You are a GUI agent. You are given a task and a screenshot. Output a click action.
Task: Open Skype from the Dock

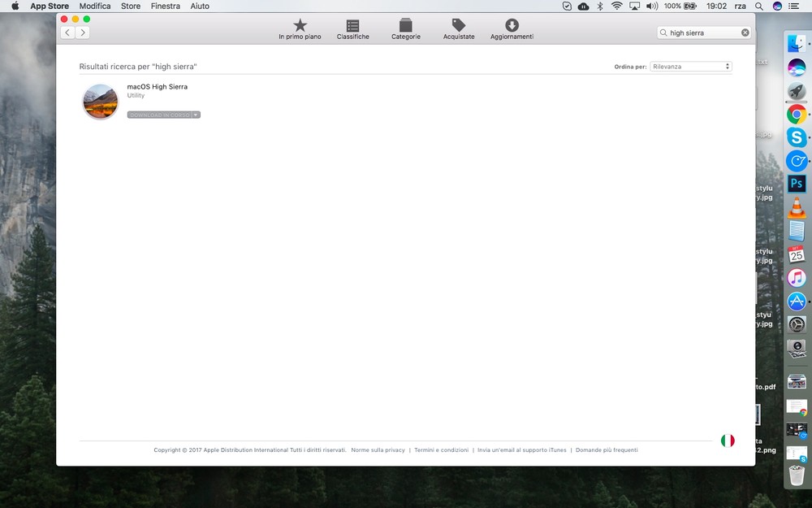797,137
